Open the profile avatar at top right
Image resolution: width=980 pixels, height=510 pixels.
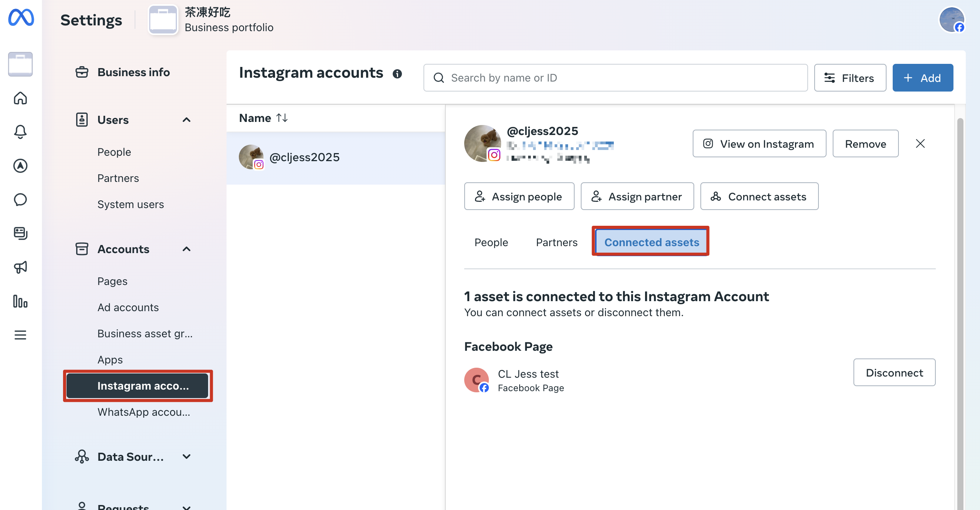[952, 20]
